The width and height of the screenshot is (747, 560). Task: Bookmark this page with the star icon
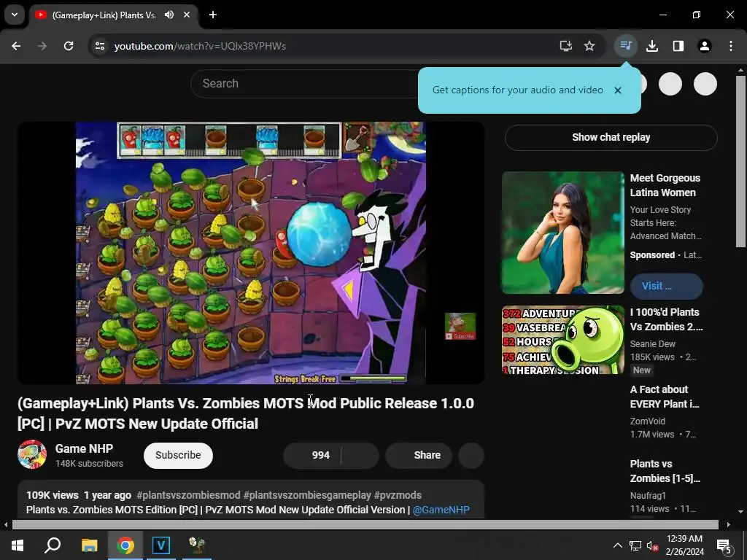click(x=589, y=46)
